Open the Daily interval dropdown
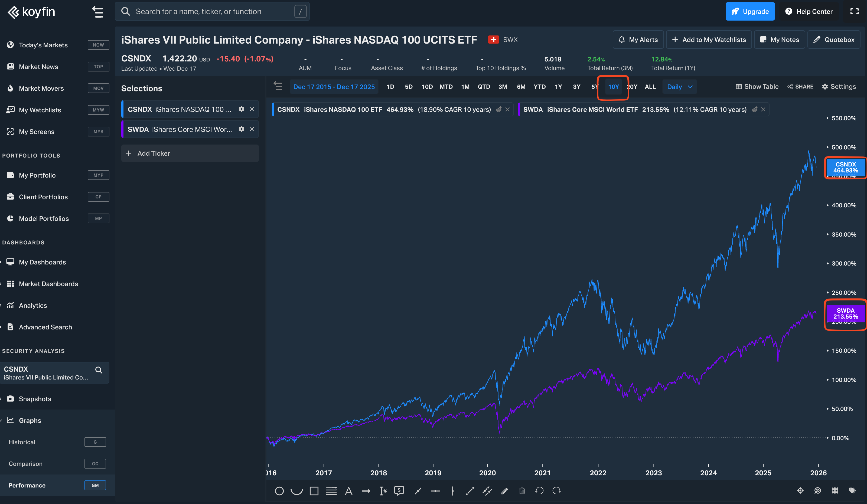The image size is (867, 504). (x=680, y=87)
